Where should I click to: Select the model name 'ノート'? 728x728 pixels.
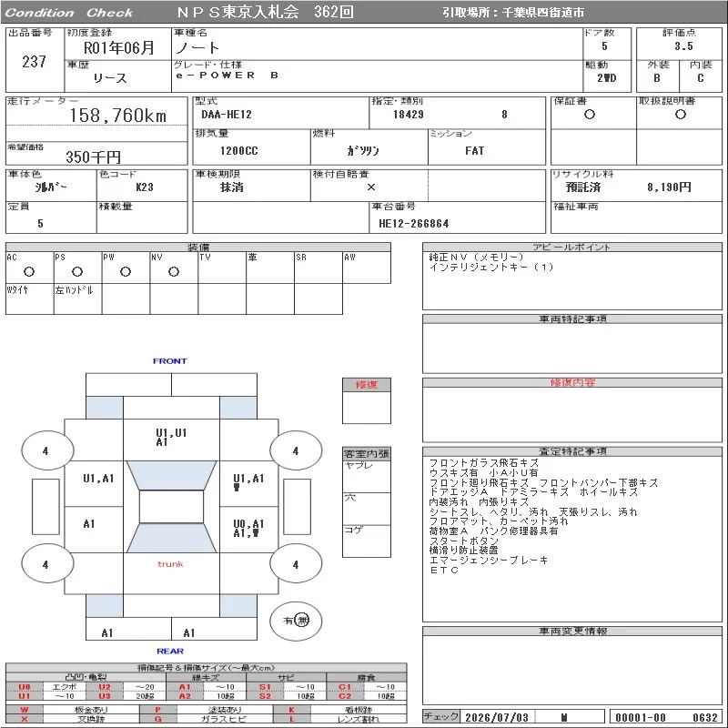tap(197, 47)
